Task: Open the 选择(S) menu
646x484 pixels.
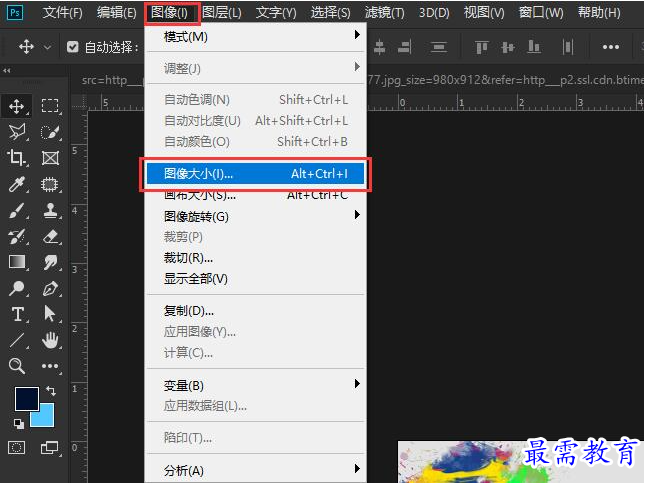Action: tap(330, 13)
